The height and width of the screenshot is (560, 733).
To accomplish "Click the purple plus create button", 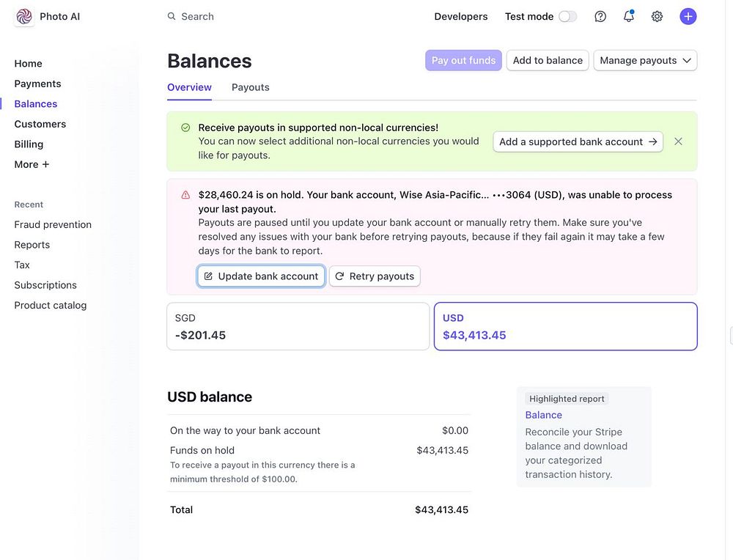I will point(688,16).
